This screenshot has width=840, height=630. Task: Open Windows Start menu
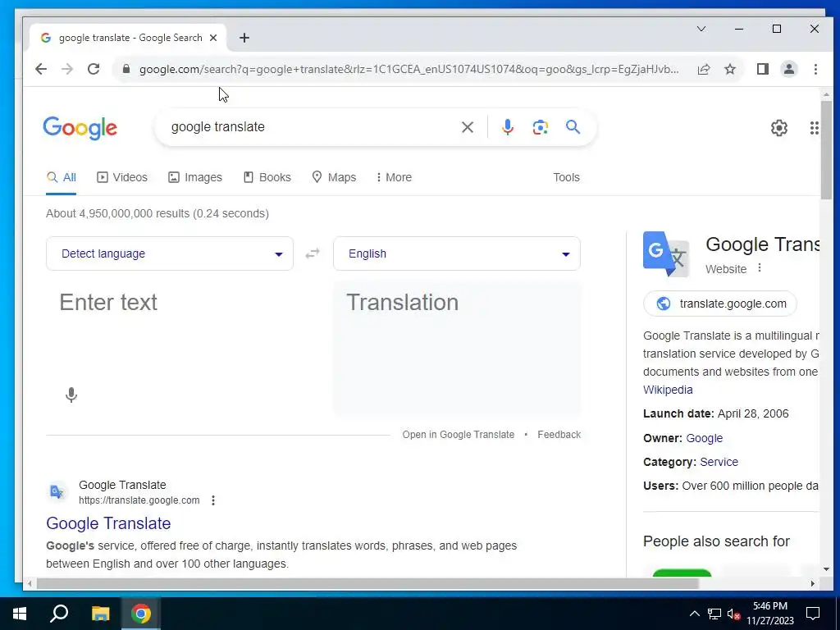20,614
